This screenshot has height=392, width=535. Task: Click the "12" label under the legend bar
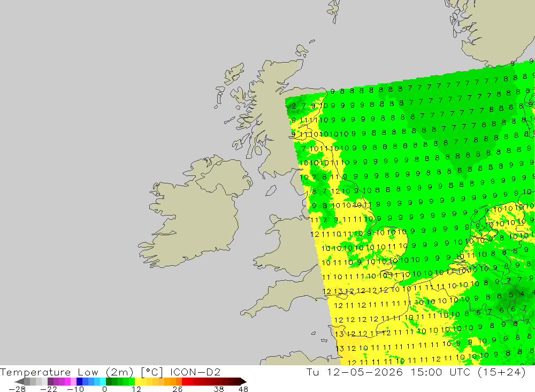[136, 389]
